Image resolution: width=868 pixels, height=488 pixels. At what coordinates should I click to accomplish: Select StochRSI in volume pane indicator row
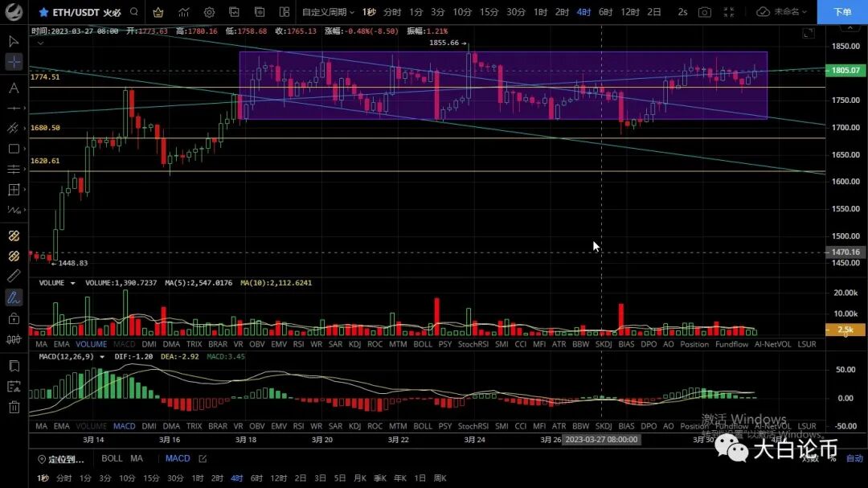(473, 344)
